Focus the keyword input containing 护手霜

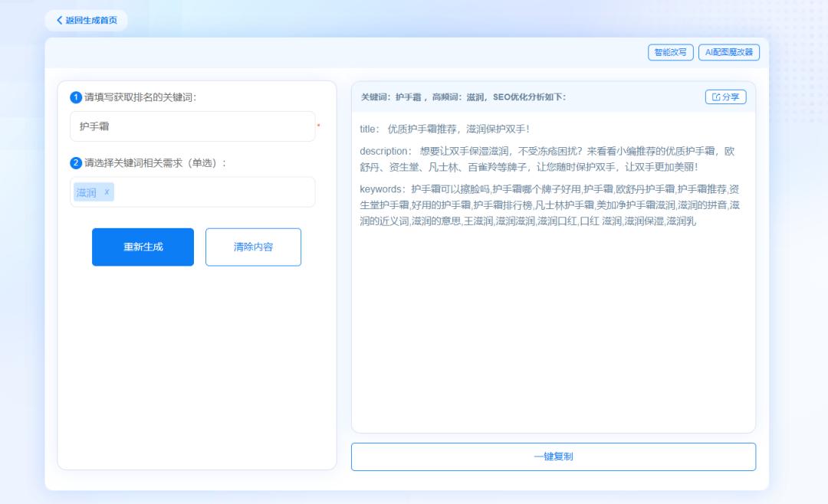[192, 126]
